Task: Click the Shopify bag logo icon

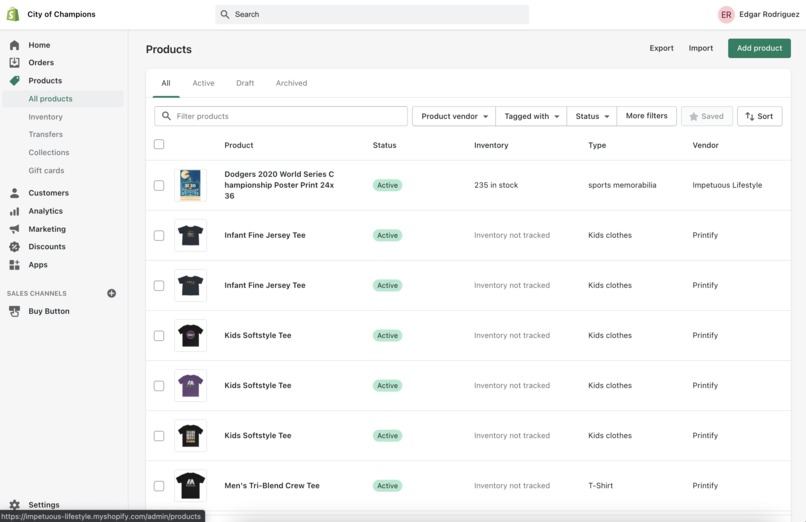Action: point(13,14)
